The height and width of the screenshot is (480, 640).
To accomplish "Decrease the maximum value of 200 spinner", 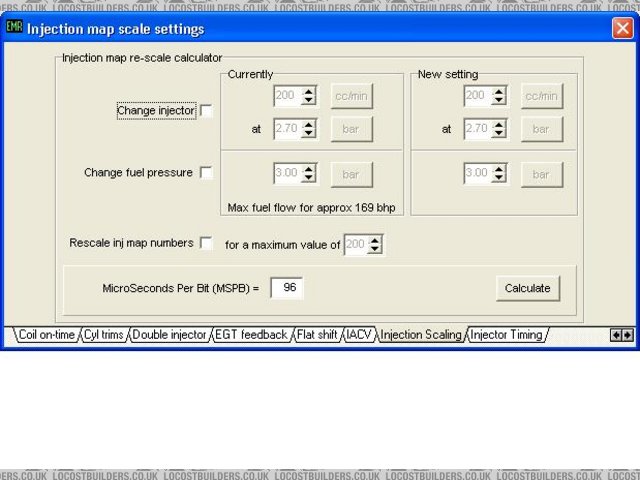I will (x=375, y=249).
